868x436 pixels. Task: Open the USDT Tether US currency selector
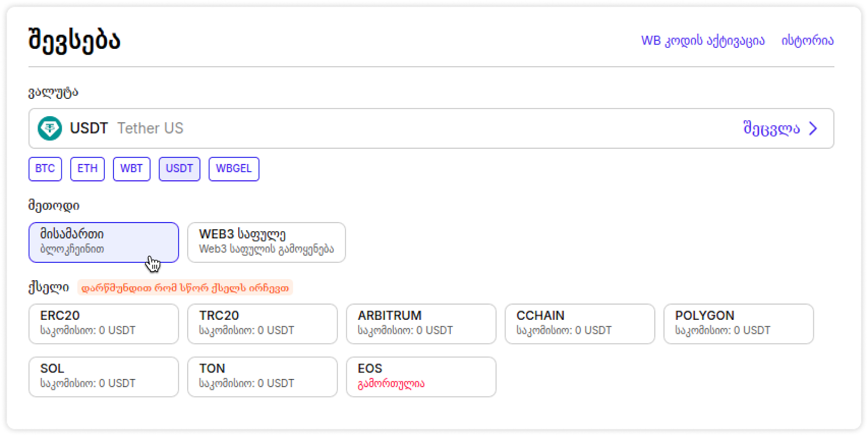tap(431, 129)
